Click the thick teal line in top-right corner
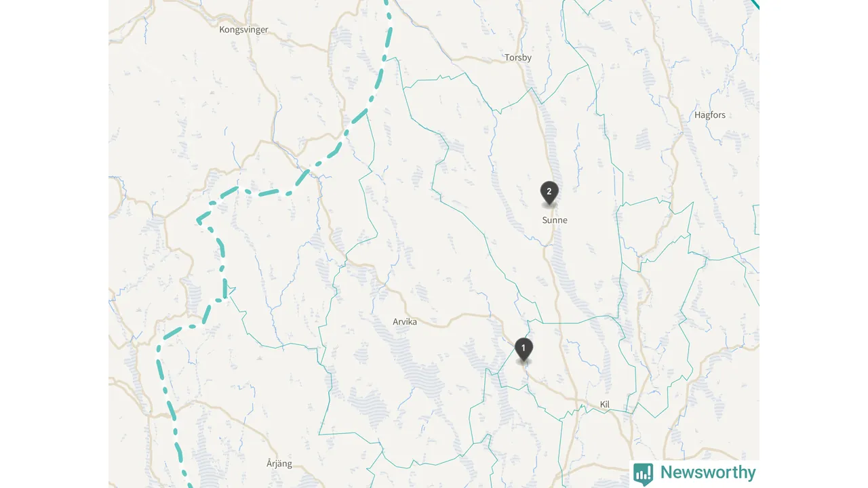The width and height of the screenshot is (868, 488). coord(755,4)
